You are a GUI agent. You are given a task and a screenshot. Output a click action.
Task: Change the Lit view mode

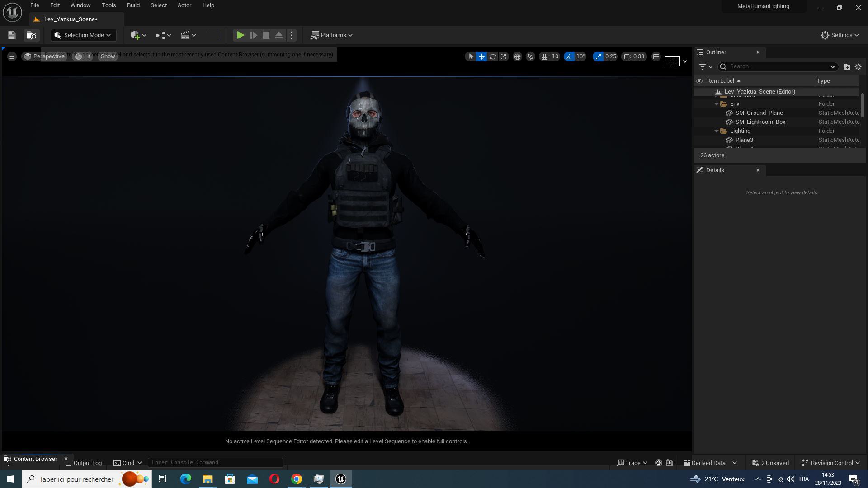click(x=83, y=56)
